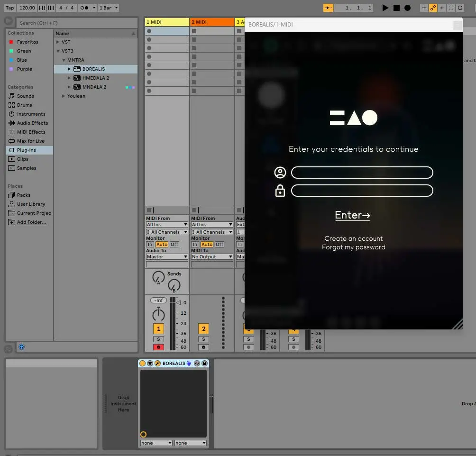The width and height of the screenshot is (476, 456).
Task: Click the Forgot my password link
Action: click(354, 247)
